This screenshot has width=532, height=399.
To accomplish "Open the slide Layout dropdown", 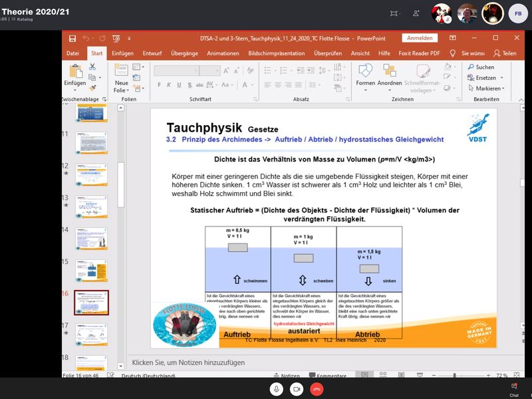I will 138,67.
